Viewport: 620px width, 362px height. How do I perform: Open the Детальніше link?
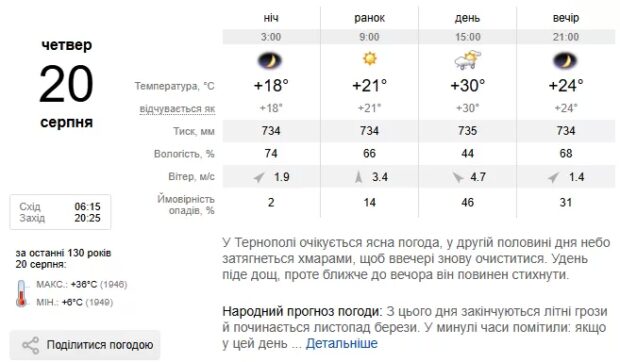pos(342,343)
